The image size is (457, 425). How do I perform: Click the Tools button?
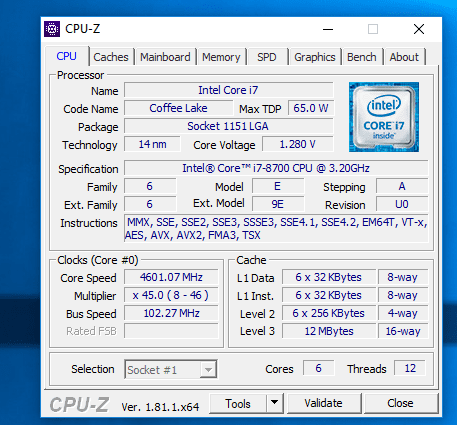[238, 404]
